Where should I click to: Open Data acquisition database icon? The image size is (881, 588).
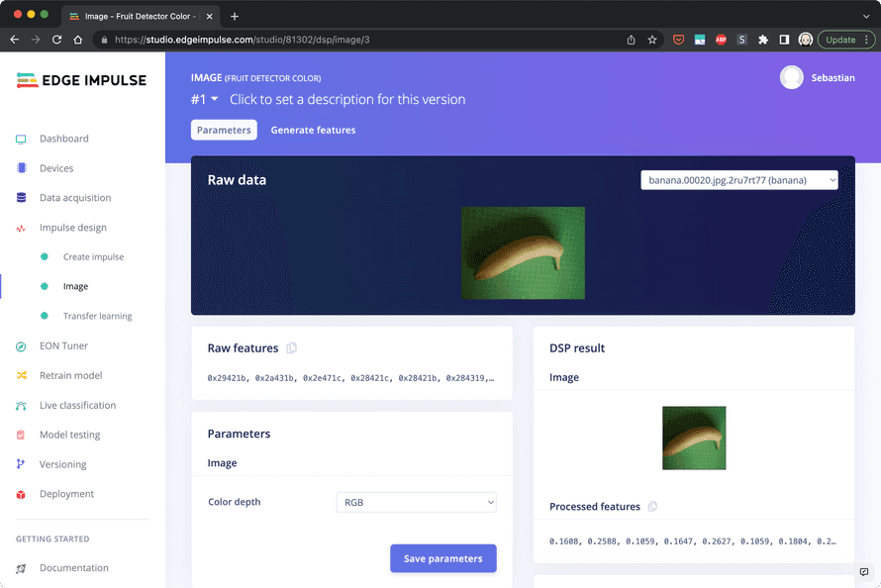21,198
